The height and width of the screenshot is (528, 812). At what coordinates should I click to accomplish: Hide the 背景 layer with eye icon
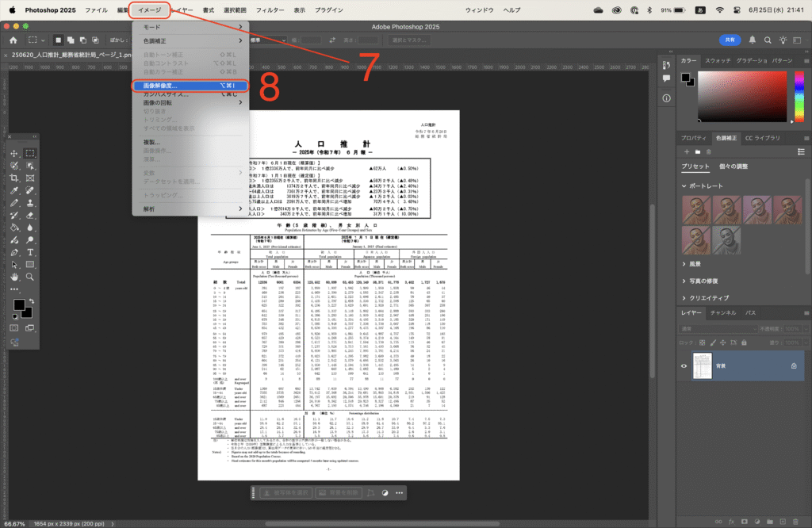(684, 366)
